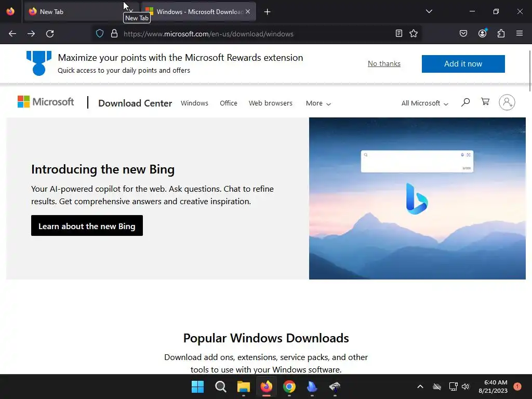Open the bird app icon in taskbar
Screen dimensions: 532x399
pos(335,387)
